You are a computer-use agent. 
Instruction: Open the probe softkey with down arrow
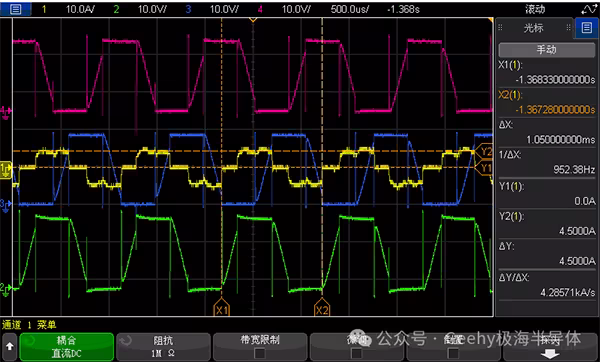(550, 347)
